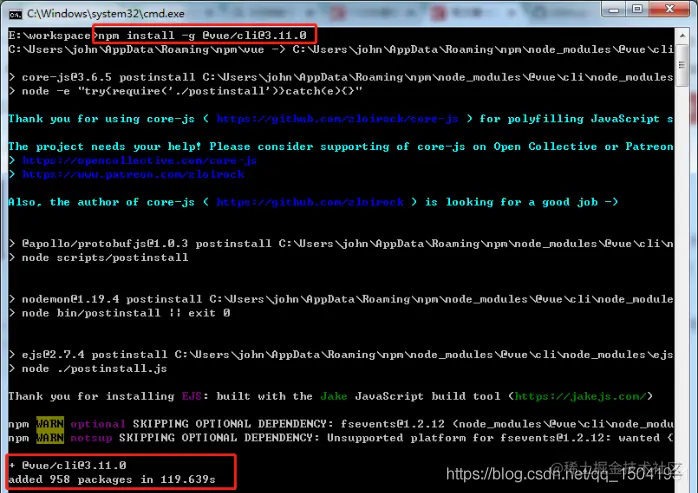The width and height of the screenshot is (698, 493).
Task: Click the 'WARN optional' warning line
Action: pyautogui.click(x=341, y=424)
